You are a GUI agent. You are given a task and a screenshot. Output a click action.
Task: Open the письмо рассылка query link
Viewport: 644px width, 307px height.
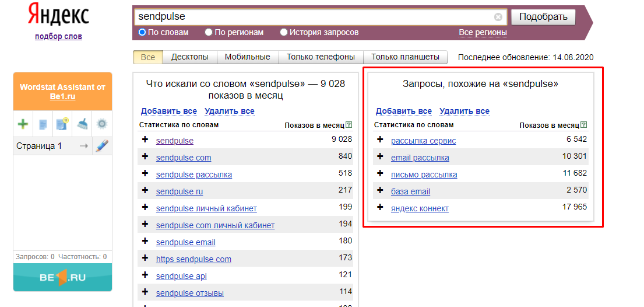[x=424, y=175]
